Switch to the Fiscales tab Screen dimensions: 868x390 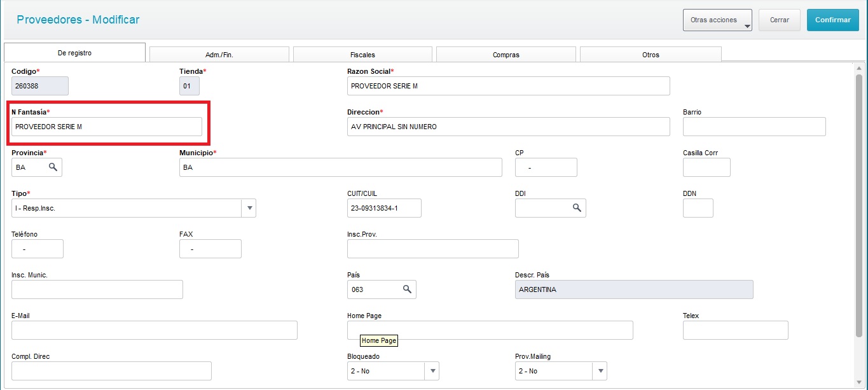[x=362, y=55]
